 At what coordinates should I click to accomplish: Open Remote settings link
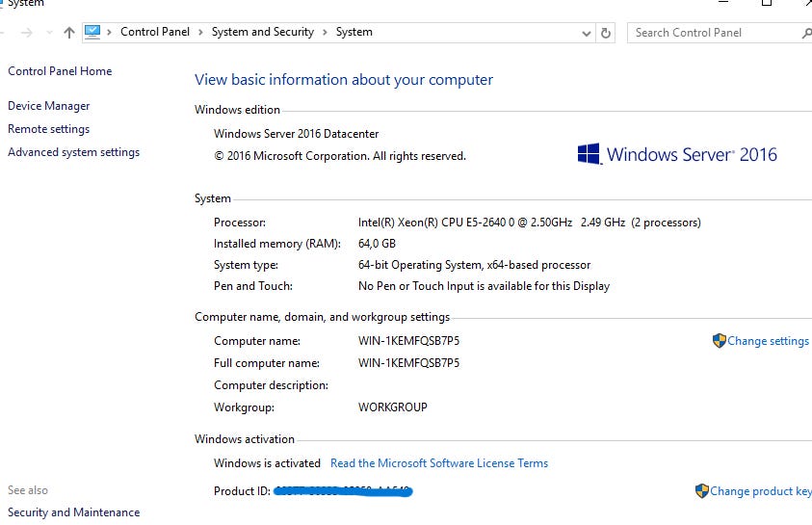(x=48, y=129)
